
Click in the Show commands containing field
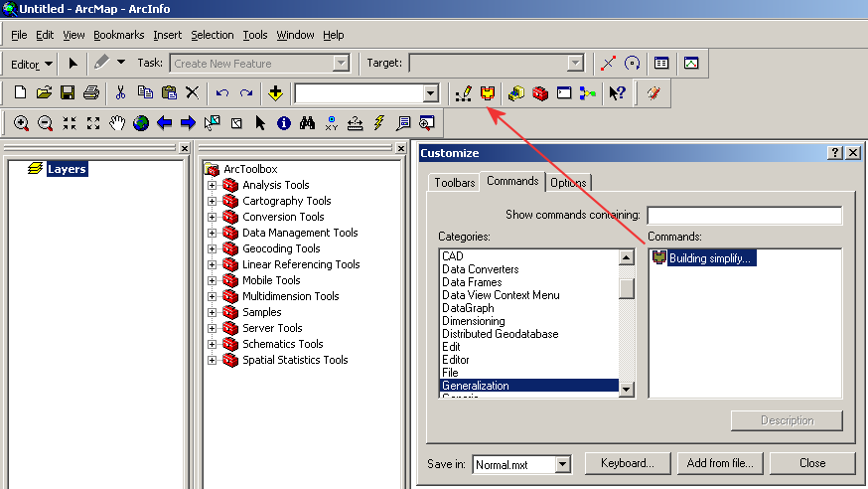point(745,215)
